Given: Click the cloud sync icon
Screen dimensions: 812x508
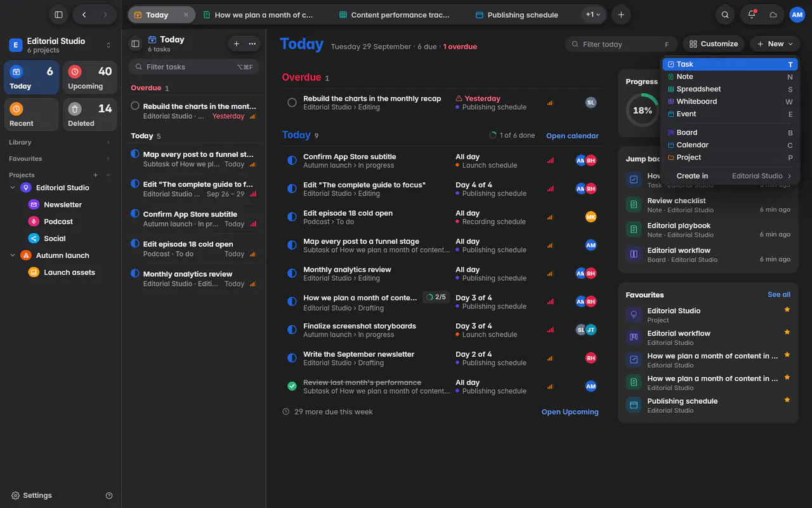Looking at the screenshot, I should [x=773, y=15].
